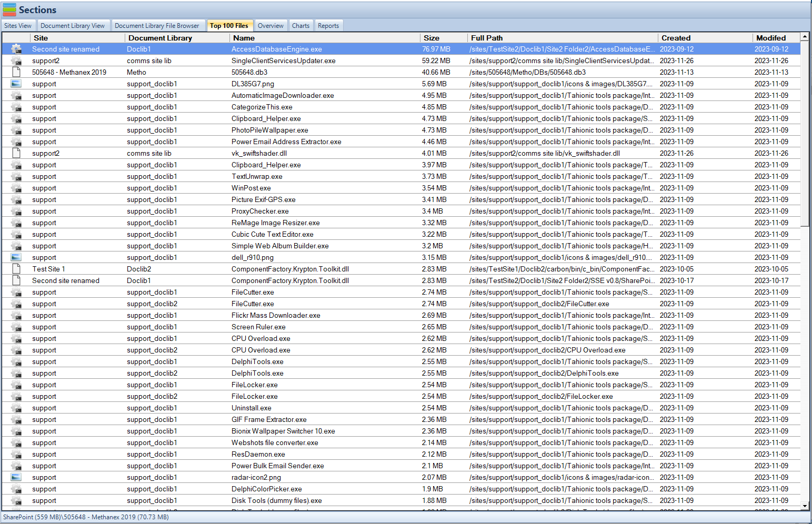Open the Charts tab
This screenshot has width=812, height=524.
pyautogui.click(x=300, y=25)
